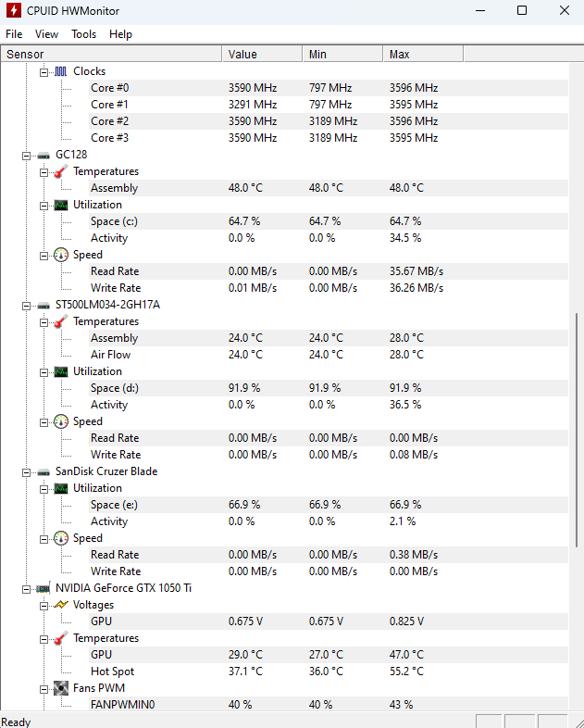The width and height of the screenshot is (584, 728).
Task: Click the Clocks waveform icon
Action: pyautogui.click(x=61, y=71)
